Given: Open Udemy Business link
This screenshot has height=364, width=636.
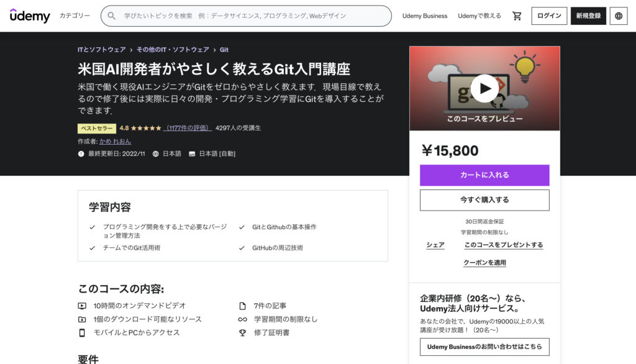Looking at the screenshot, I should click(x=425, y=16).
